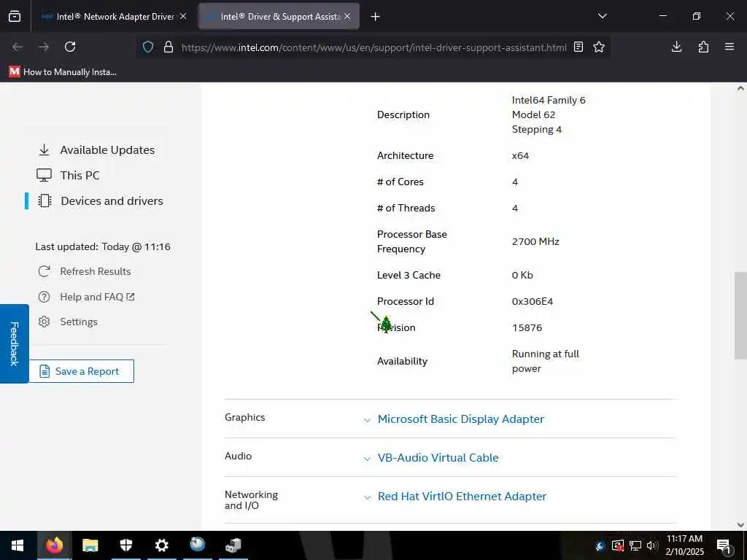Click the network tray icon

click(x=635, y=545)
